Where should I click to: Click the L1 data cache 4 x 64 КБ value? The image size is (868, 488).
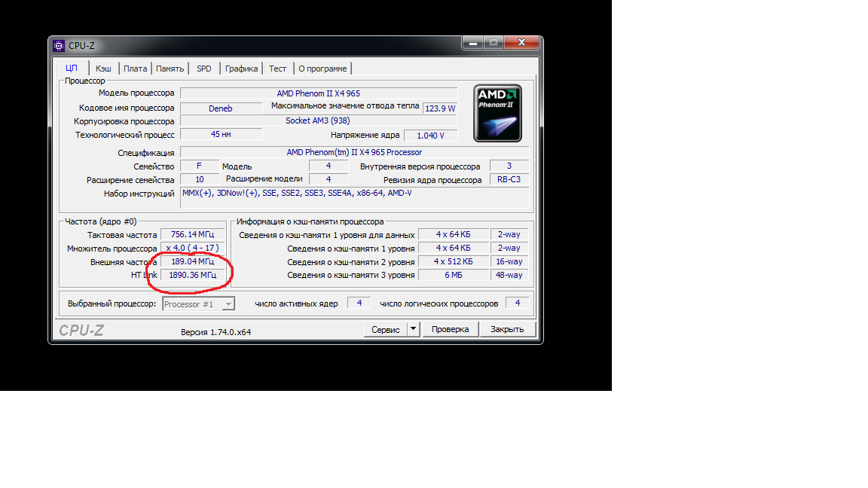[454, 235]
